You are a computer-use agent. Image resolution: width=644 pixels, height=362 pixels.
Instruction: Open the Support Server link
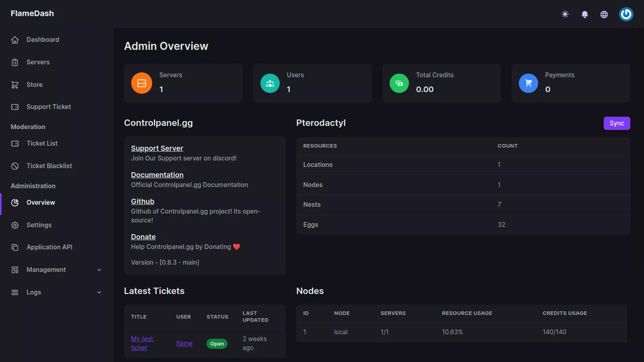[157, 148]
